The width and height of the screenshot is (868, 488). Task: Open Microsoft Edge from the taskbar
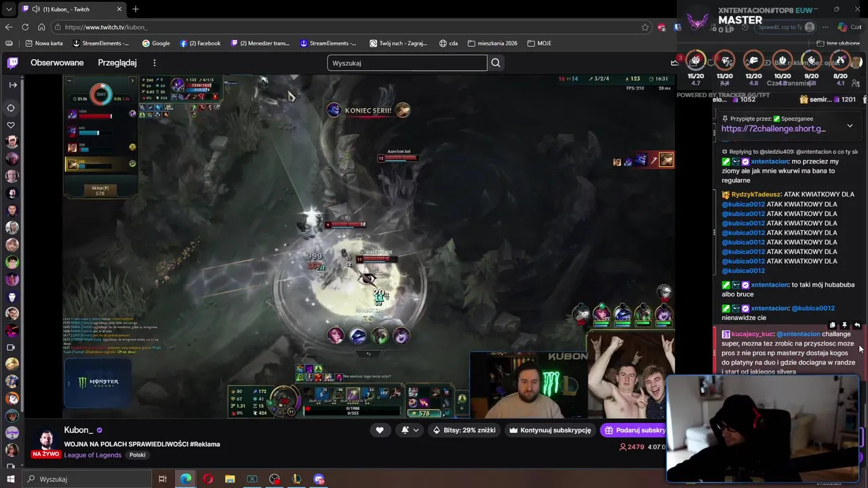185,479
